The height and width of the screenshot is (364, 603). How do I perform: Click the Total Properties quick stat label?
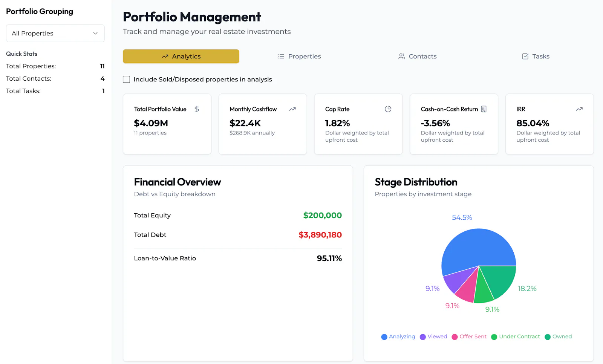pos(31,66)
